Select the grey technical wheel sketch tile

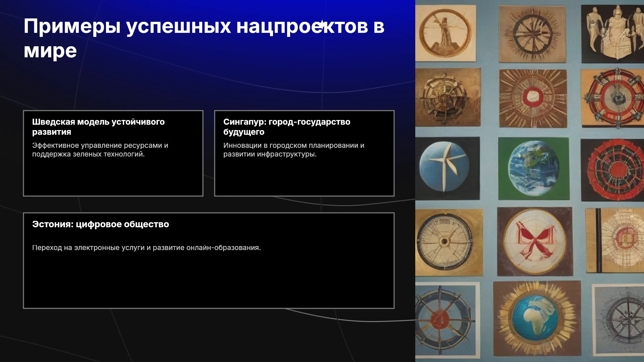click(618, 320)
